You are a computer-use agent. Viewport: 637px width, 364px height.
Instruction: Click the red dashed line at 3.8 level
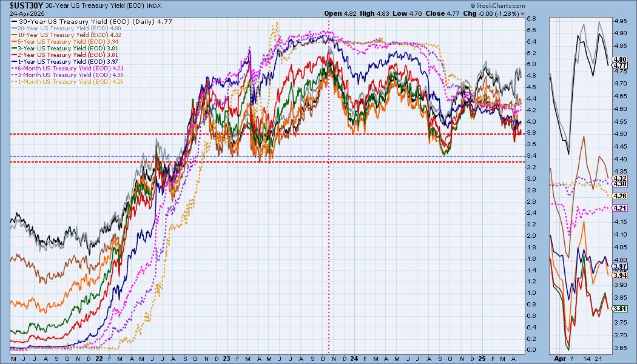(x=267, y=134)
